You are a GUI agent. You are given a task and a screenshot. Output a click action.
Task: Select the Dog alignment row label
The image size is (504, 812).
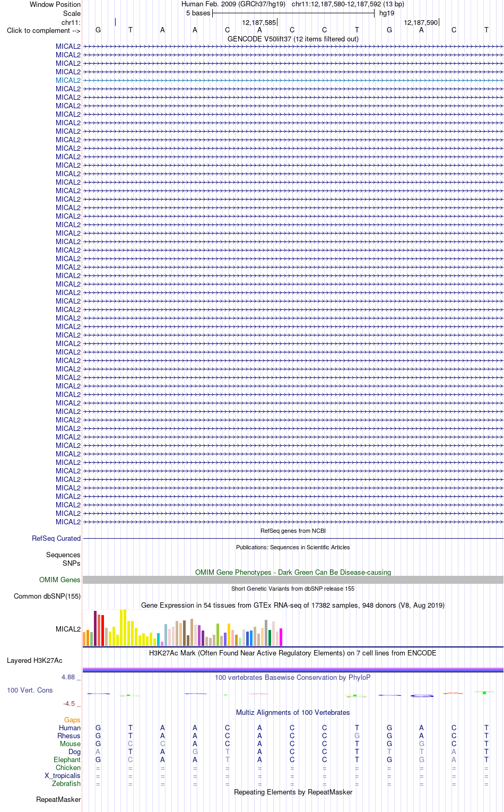tap(74, 751)
